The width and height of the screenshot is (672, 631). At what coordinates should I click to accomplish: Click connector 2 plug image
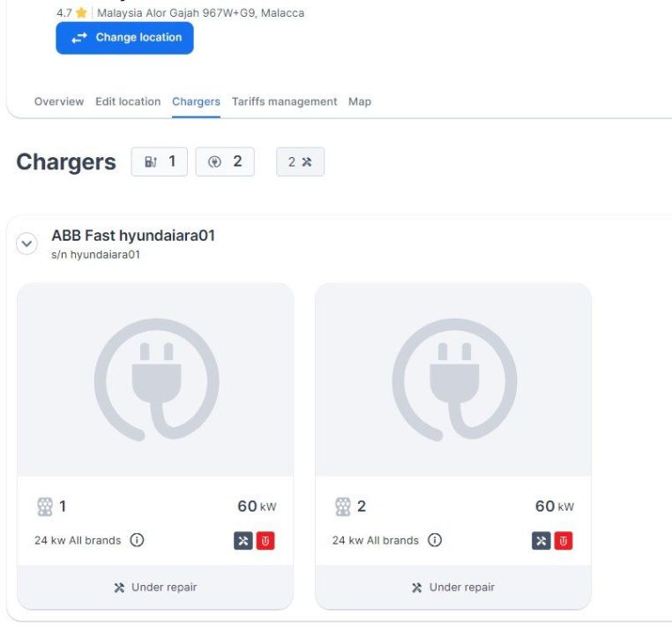coord(453,379)
